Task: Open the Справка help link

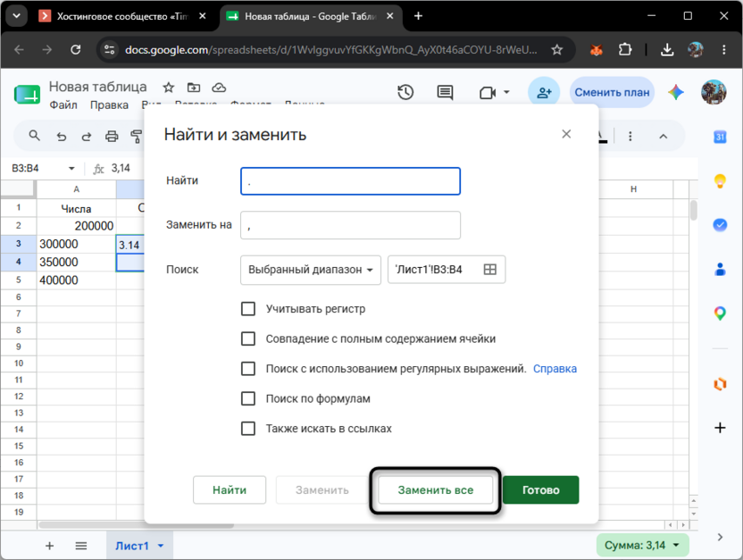Action: [555, 369]
